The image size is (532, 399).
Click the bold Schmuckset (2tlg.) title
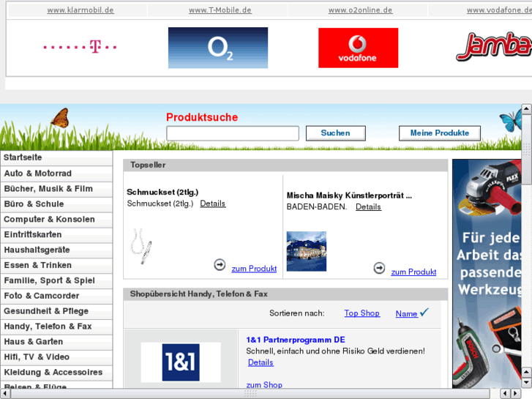[x=162, y=193]
